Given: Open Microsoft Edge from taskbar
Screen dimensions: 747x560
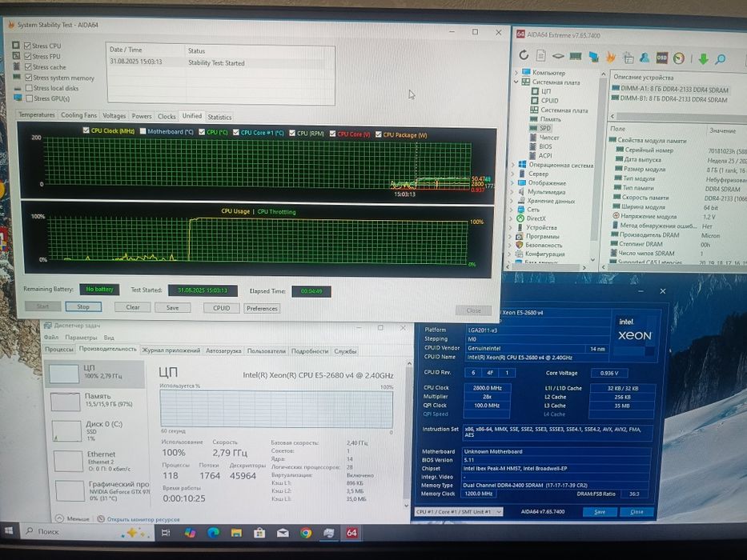Looking at the screenshot, I should click(x=213, y=532).
